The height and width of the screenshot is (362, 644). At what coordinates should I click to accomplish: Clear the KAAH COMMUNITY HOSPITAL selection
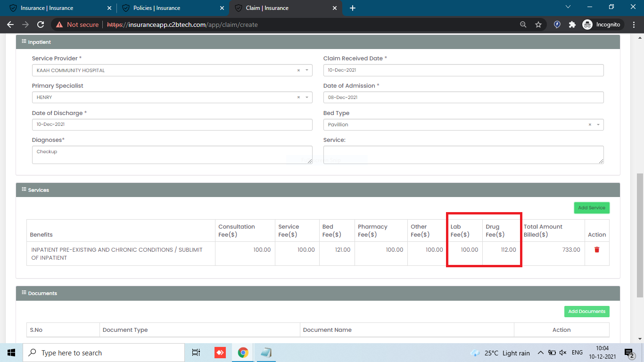pyautogui.click(x=298, y=70)
